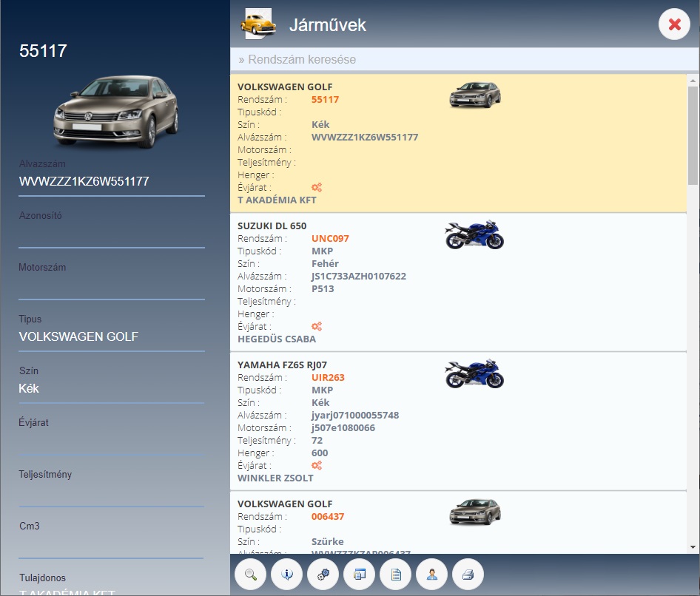Click the YAMAHA FZ6S RJ07 title

[x=282, y=365]
